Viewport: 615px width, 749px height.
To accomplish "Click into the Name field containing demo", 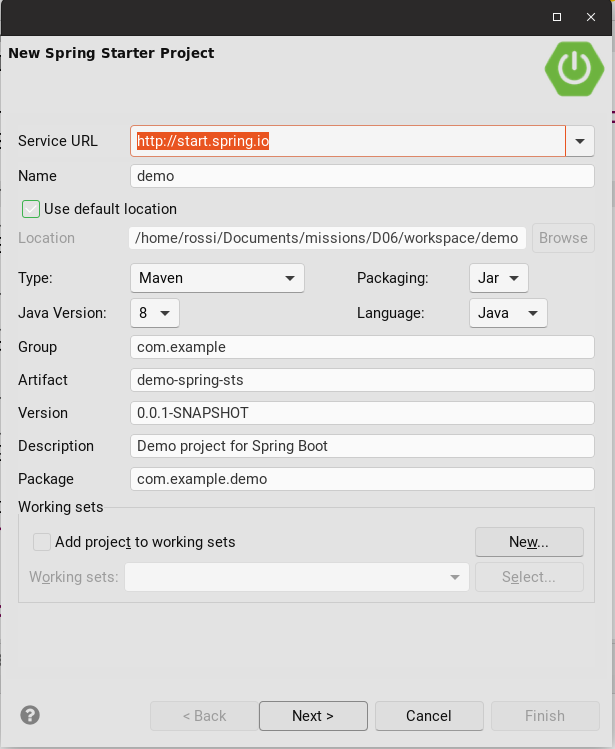I will click(x=362, y=176).
